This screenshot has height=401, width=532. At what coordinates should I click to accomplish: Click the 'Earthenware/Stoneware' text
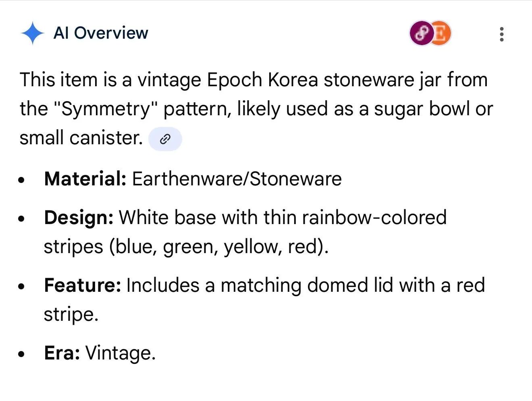click(x=237, y=179)
